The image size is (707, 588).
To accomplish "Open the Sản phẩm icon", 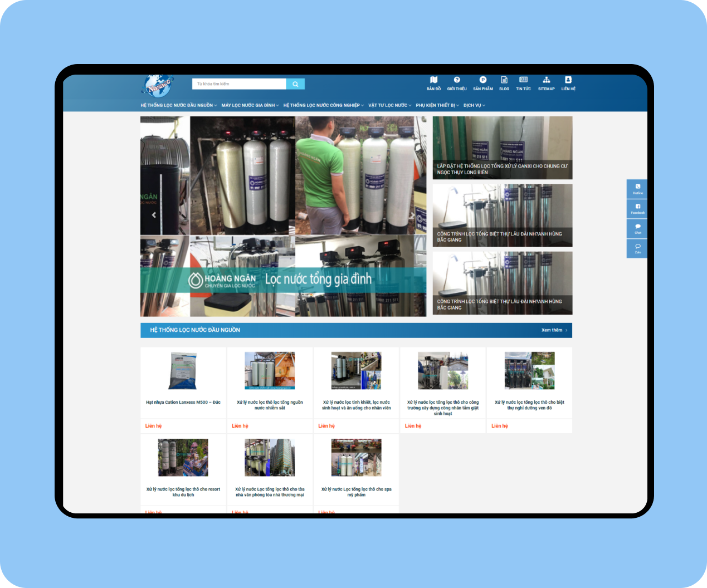I will tap(483, 84).
